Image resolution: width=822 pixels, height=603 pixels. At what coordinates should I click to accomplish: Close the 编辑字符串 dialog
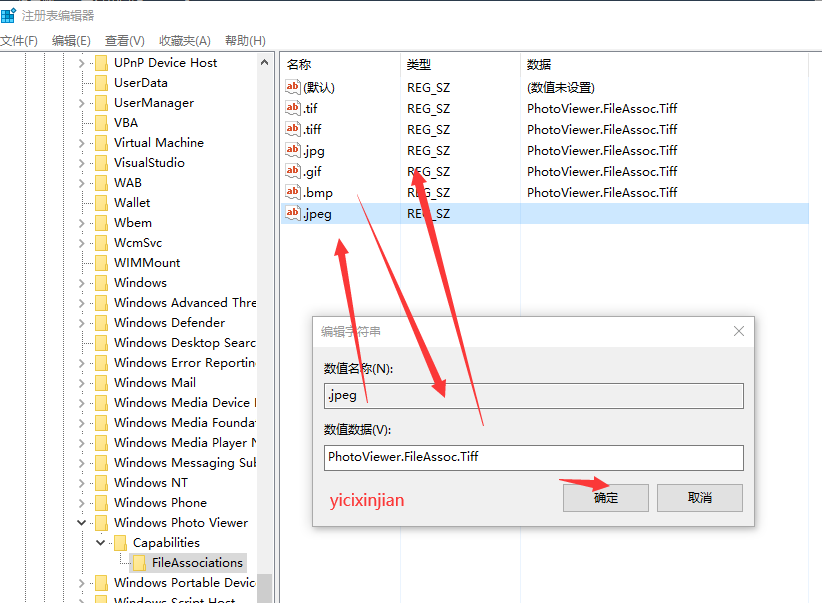coord(739,331)
